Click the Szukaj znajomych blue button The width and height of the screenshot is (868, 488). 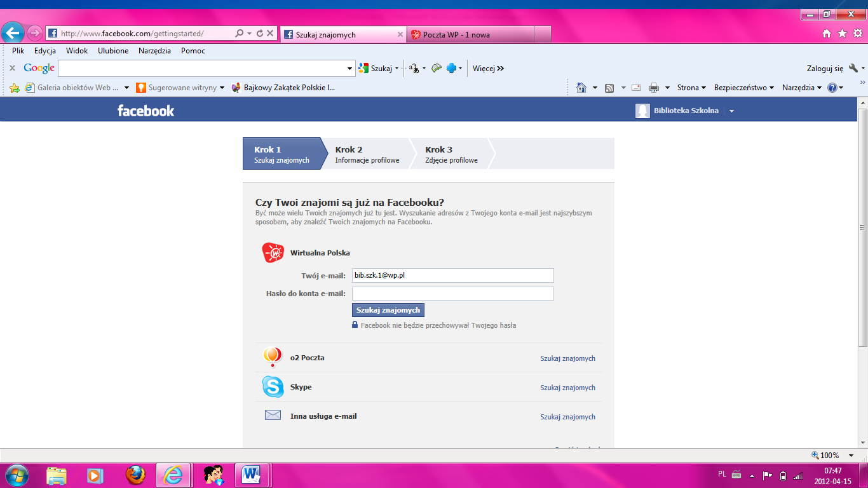[x=388, y=310]
